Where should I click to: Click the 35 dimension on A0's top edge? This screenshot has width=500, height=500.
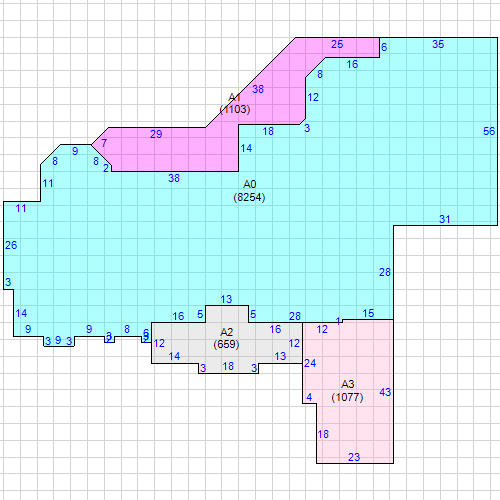click(438, 44)
